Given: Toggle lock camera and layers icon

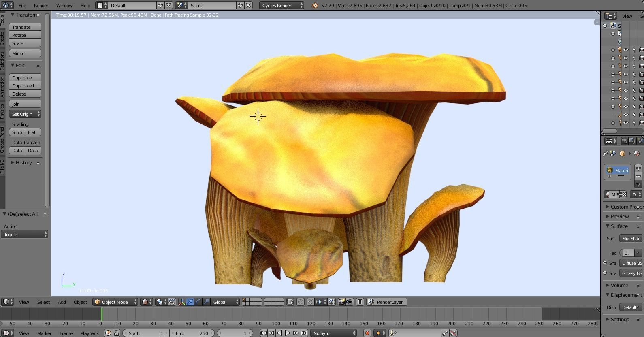Looking at the screenshot, I should (x=290, y=302).
